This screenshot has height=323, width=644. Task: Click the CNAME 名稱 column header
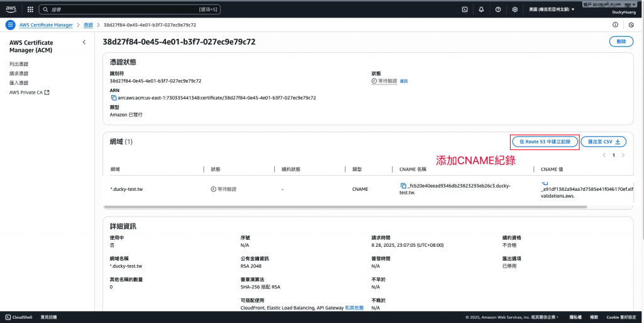(x=413, y=169)
